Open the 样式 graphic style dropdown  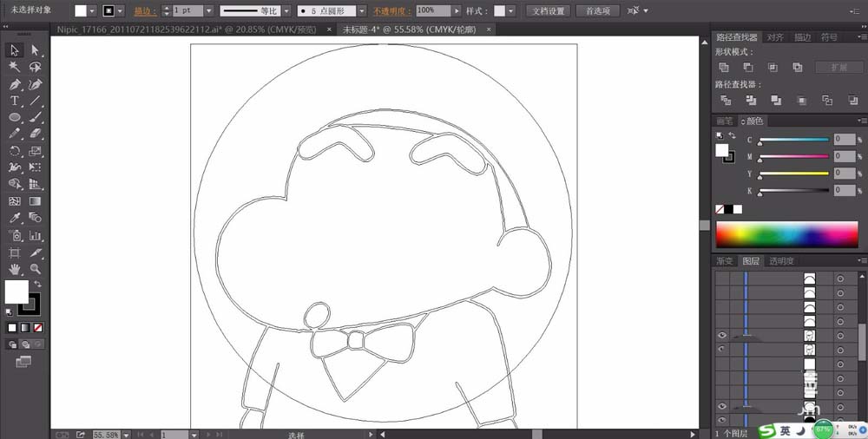510,11
